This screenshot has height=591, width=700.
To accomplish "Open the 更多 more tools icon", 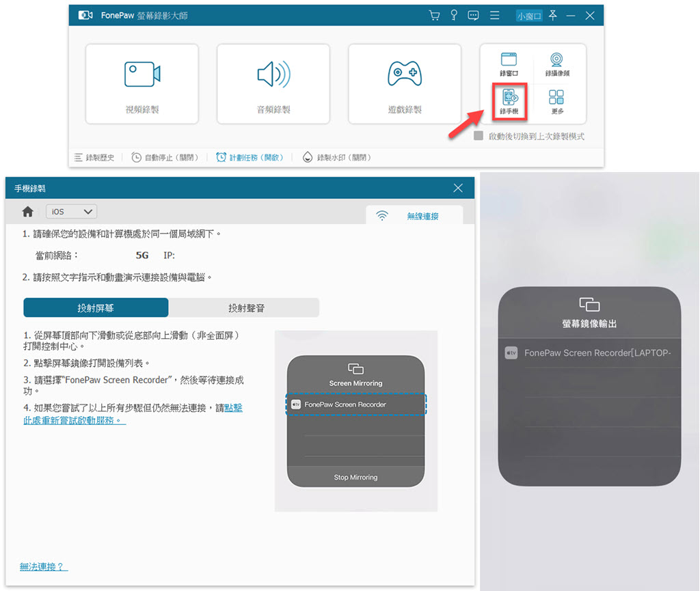I will click(x=556, y=102).
